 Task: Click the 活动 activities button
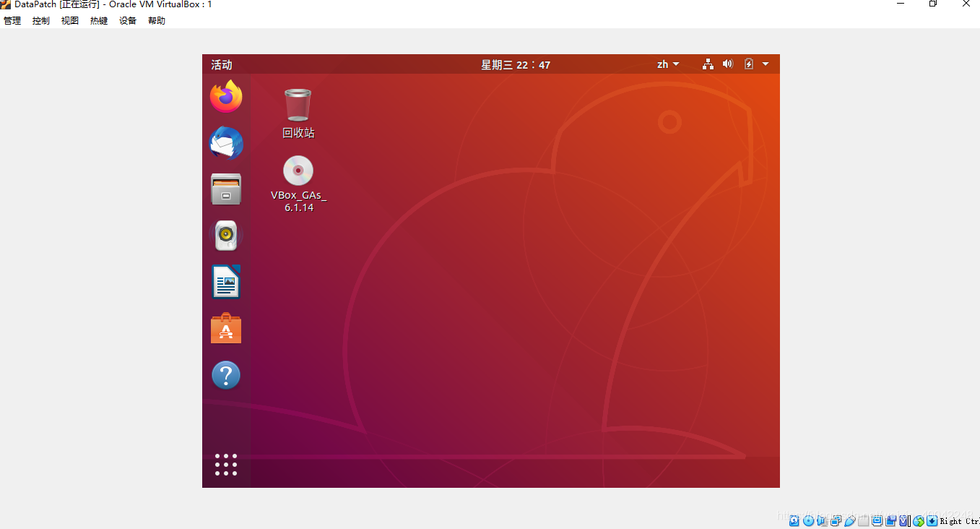[x=222, y=64]
